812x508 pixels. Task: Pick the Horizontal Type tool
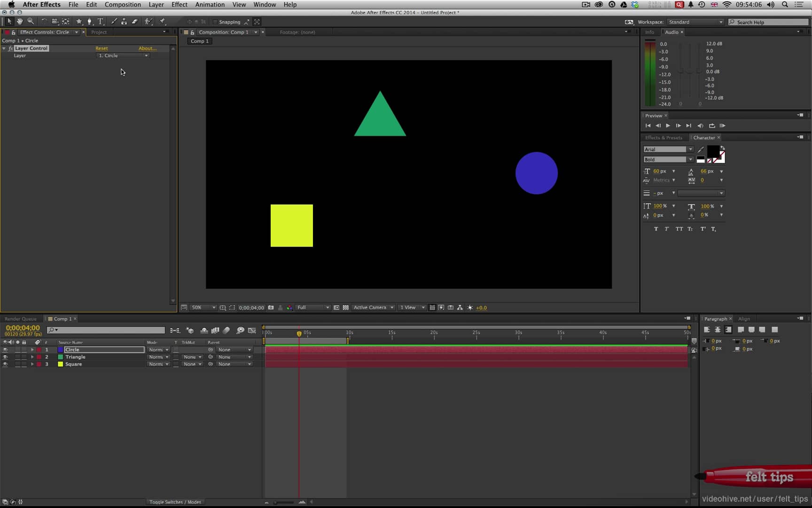pyautogui.click(x=101, y=21)
